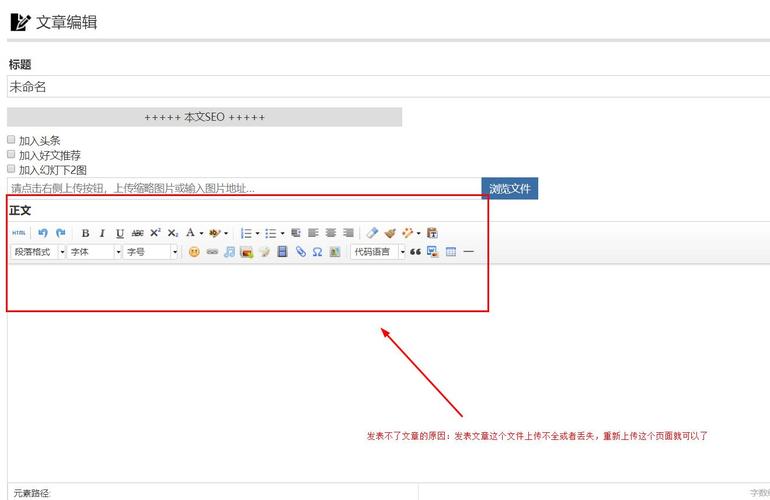Click the 浏览文件 browse file button
The width and height of the screenshot is (770, 500).
[510, 188]
